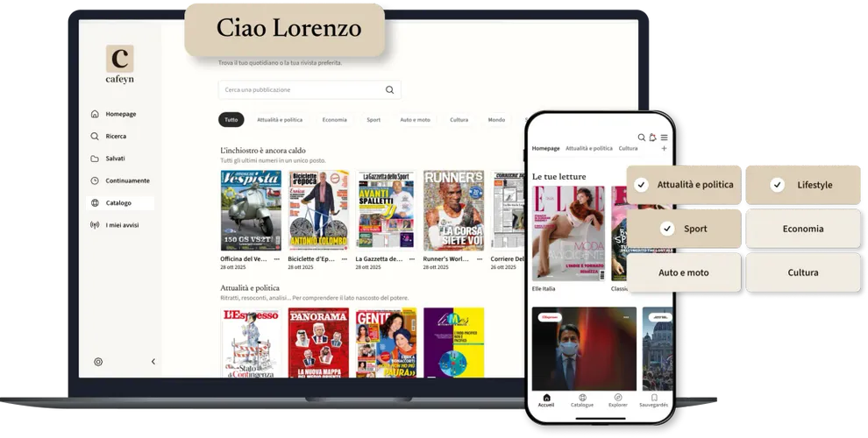The width and height of the screenshot is (868, 438).
Task: Tap the Explorer compass icon in the phone bar
Action: point(618,398)
